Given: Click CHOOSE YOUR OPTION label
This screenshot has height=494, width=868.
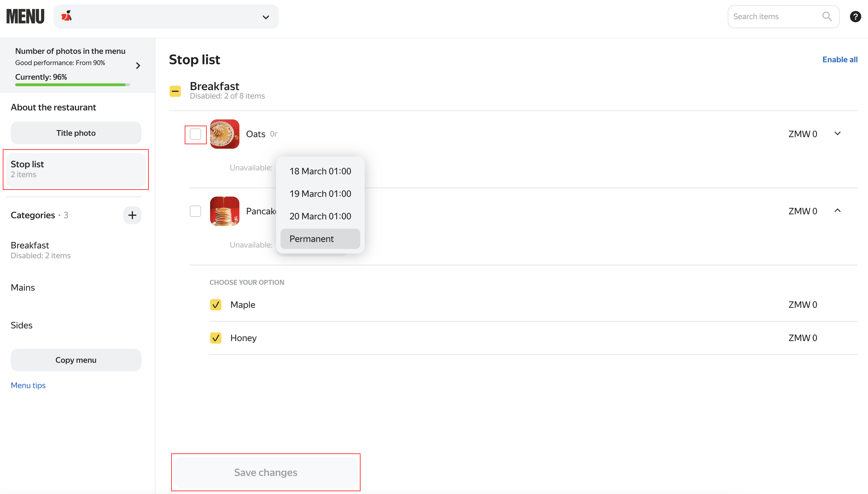Looking at the screenshot, I should pyautogui.click(x=247, y=282).
